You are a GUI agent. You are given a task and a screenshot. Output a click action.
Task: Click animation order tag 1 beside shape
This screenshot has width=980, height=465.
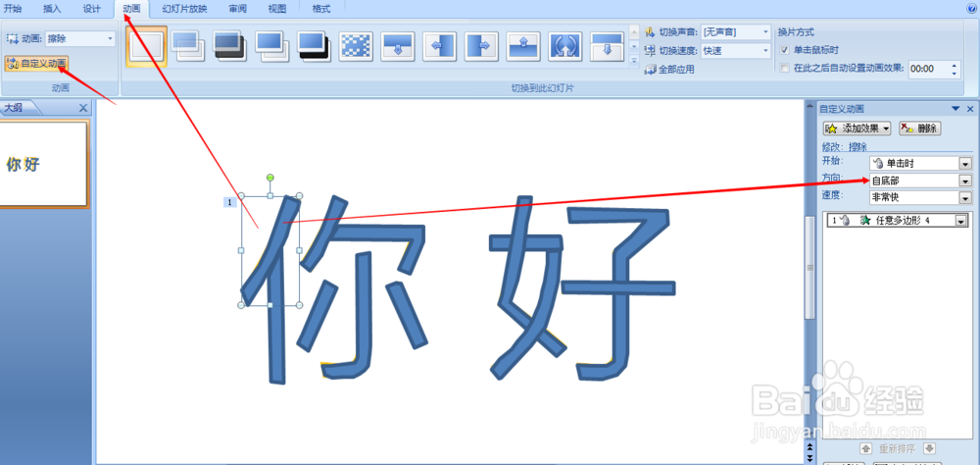pyautogui.click(x=230, y=202)
